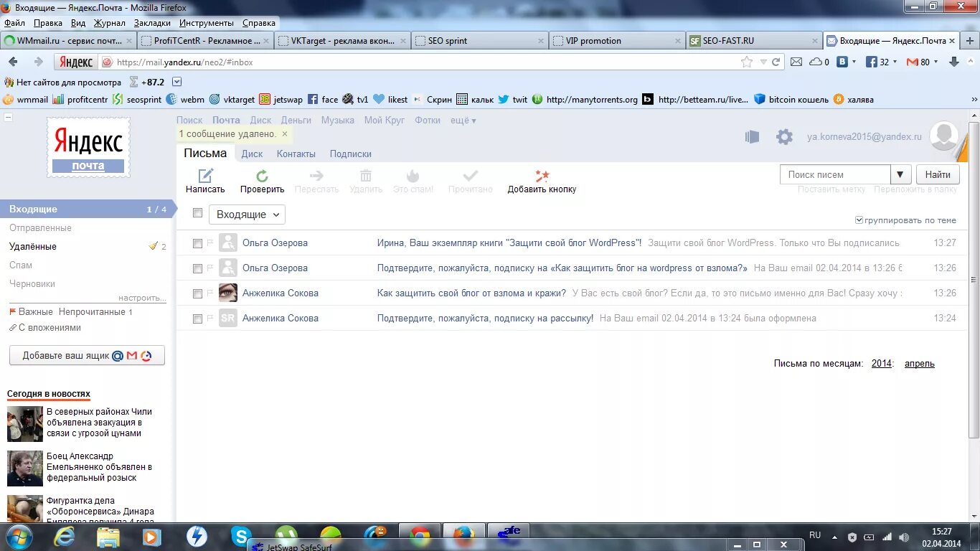The height and width of the screenshot is (551, 980).
Task: Click the Найти search button
Action: (x=938, y=174)
